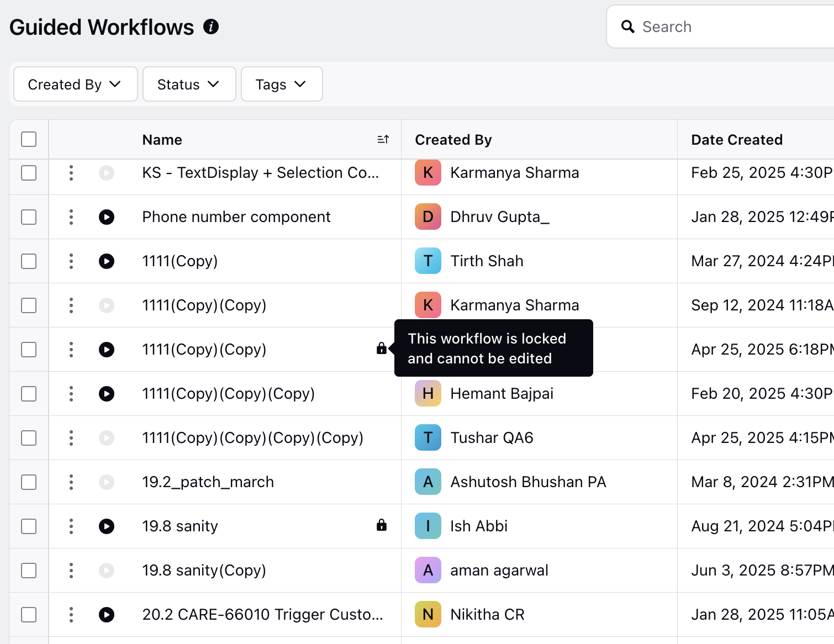The height and width of the screenshot is (644, 834).
Task: Check the Phone number component checkbox
Action: click(x=29, y=217)
